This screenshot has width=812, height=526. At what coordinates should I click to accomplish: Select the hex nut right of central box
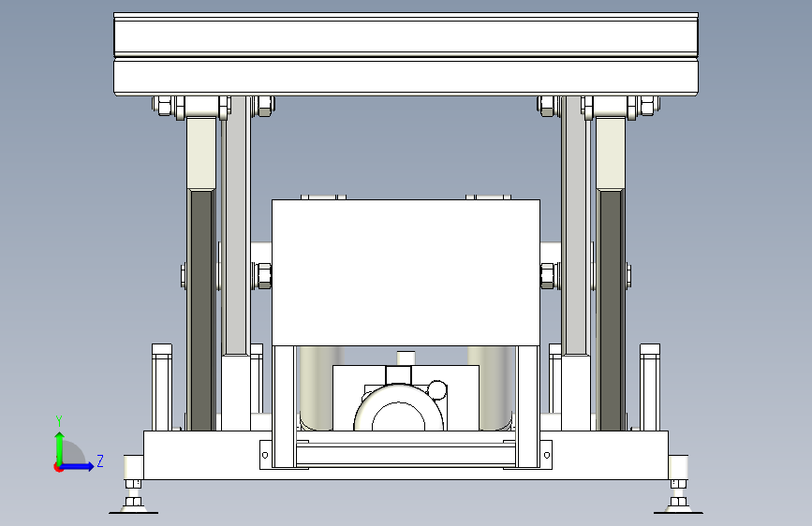(x=548, y=275)
